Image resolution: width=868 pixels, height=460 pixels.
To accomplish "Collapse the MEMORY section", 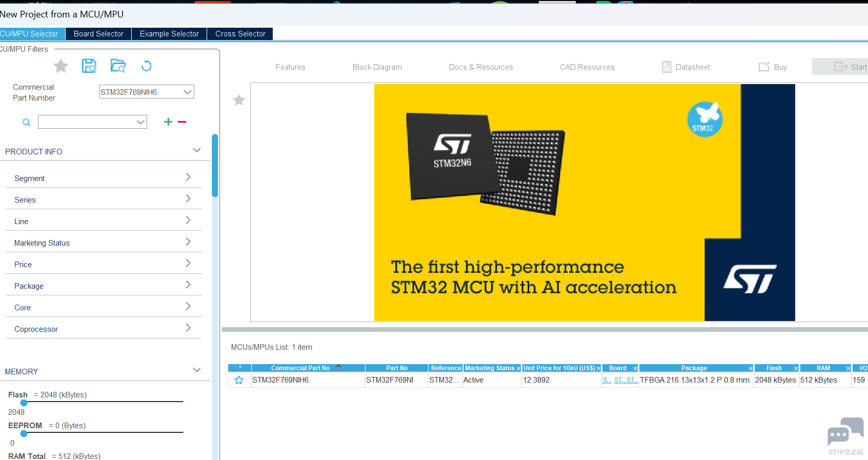I will tap(196, 370).
